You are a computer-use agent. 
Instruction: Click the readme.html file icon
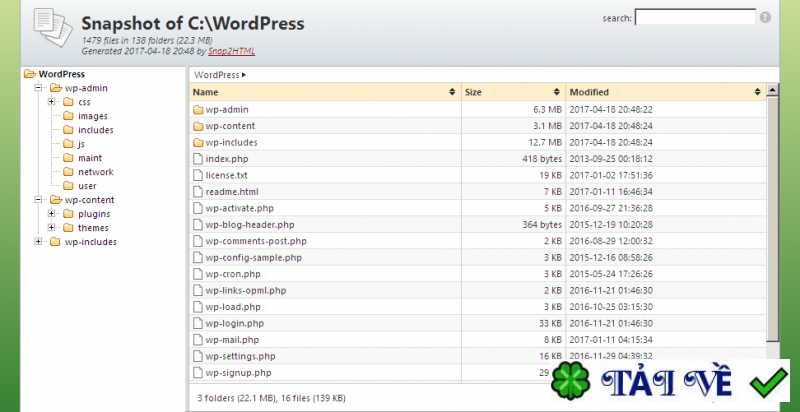coord(198,192)
